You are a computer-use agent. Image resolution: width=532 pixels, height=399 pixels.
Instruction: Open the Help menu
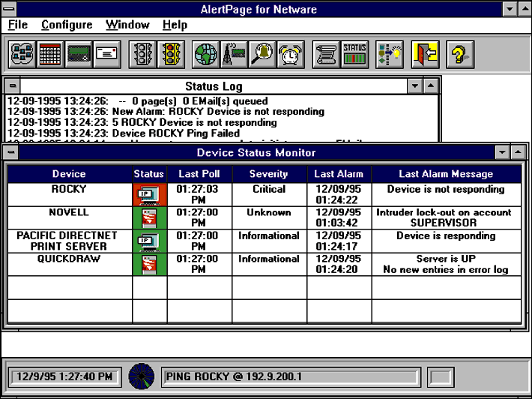175,25
